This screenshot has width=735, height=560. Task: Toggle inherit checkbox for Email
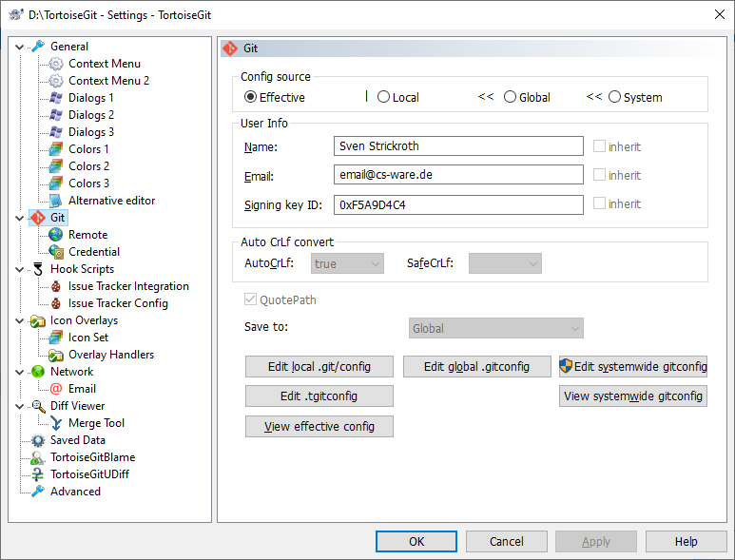599,175
